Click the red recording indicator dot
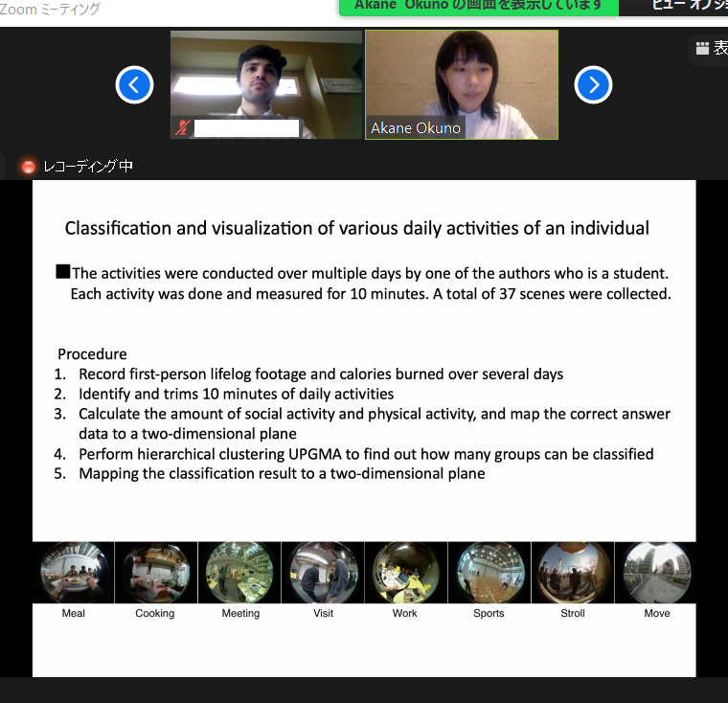 click(29, 167)
